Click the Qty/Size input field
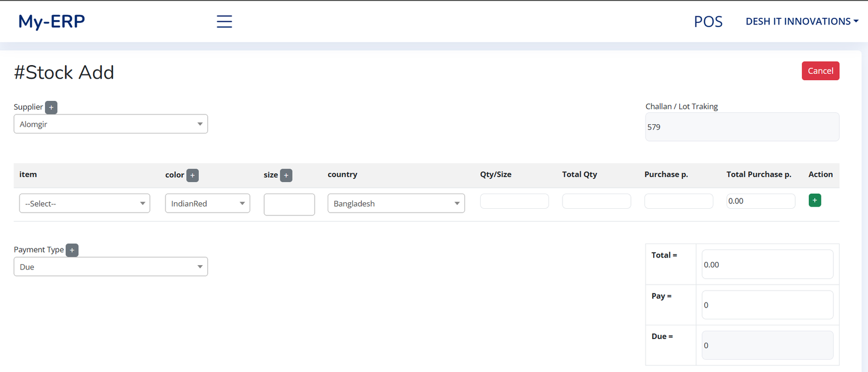The image size is (868, 372). 514,201
